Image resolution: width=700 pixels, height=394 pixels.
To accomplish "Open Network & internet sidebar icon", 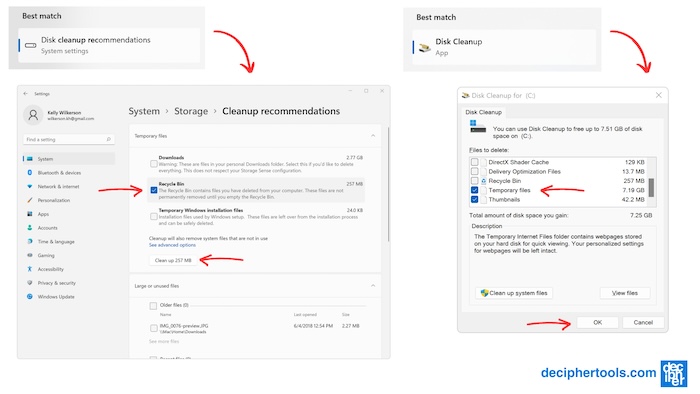I will (x=30, y=187).
